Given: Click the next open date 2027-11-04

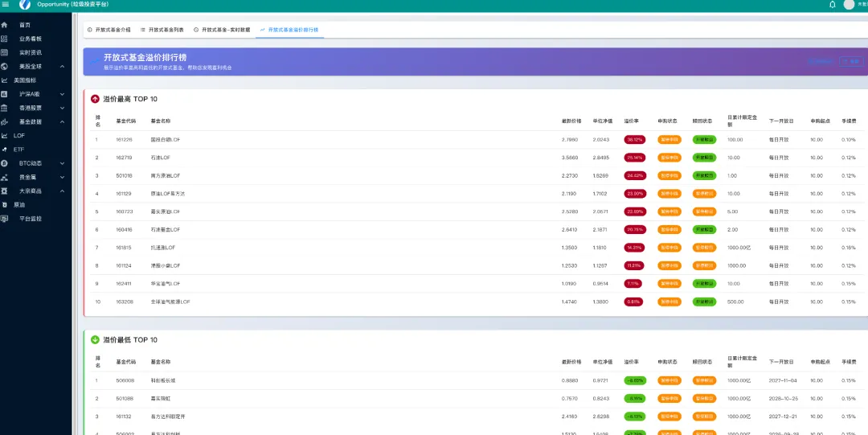Looking at the screenshot, I should coord(782,380).
